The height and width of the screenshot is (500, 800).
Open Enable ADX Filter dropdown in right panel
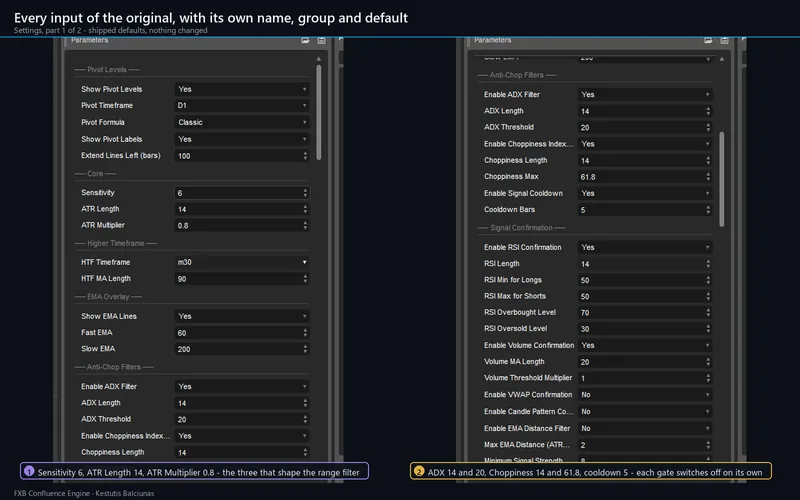[x=645, y=95]
